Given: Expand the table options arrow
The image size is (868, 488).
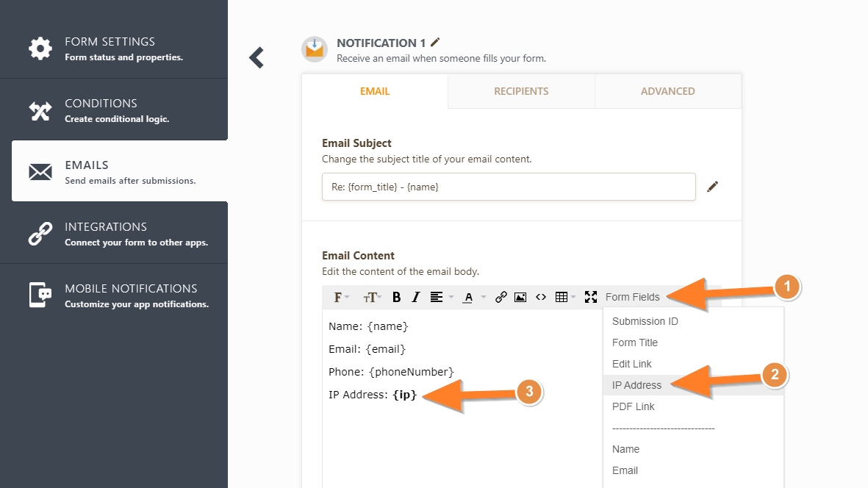Looking at the screenshot, I should click(x=573, y=298).
